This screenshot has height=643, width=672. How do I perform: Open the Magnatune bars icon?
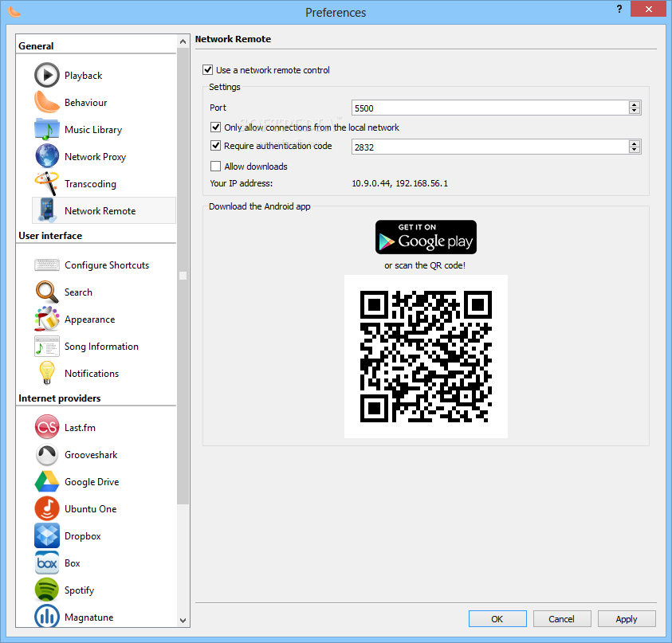[x=47, y=616]
